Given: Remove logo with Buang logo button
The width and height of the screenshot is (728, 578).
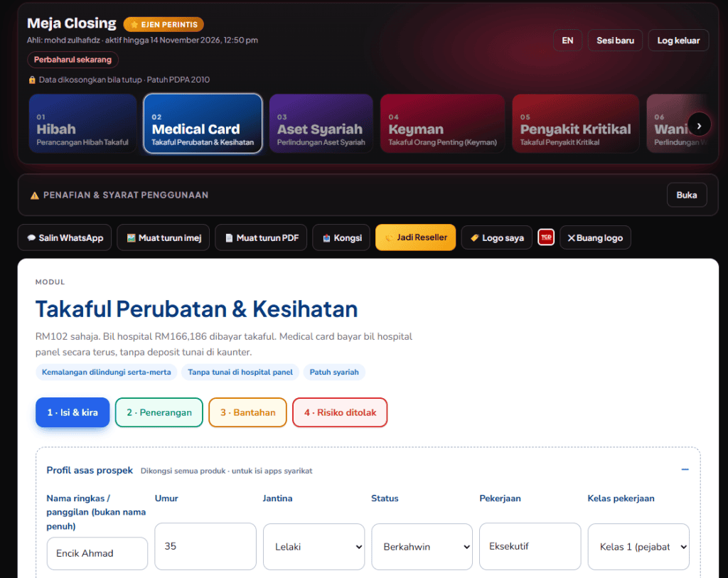Looking at the screenshot, I should click(x=595, y=237).
